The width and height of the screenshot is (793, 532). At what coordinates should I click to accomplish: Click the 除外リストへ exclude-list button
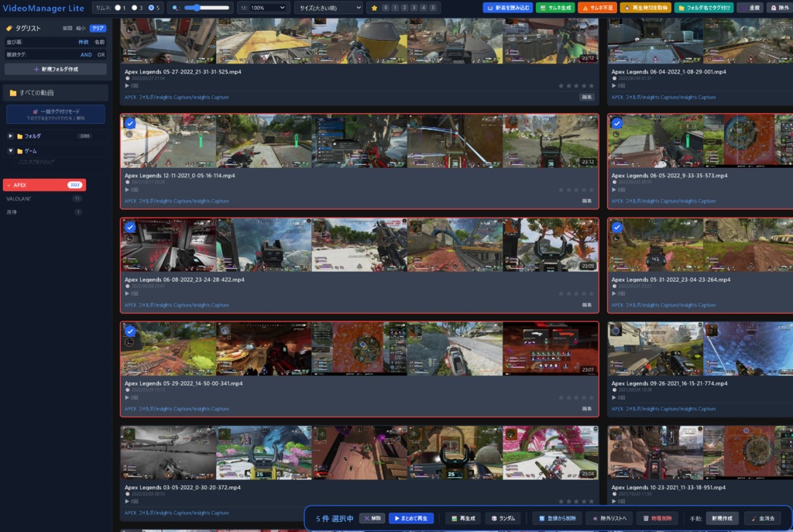pyautogui.click(x=610, y=518)
